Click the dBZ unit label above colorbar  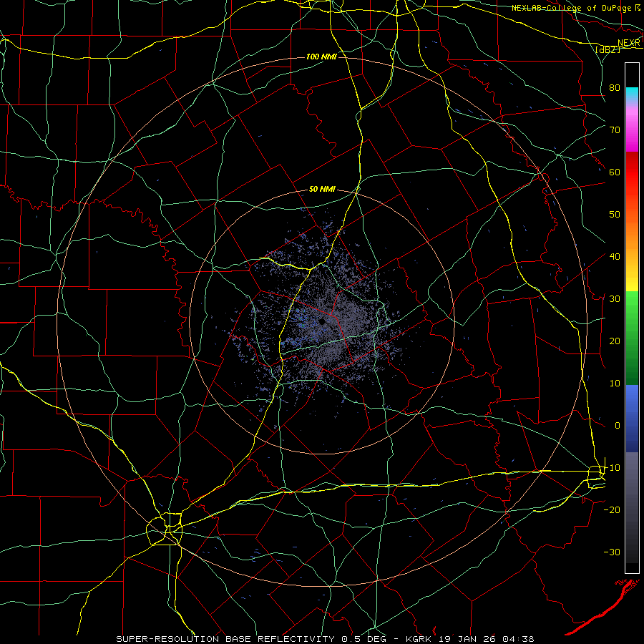pyautogui.click(x=607, y=49)
